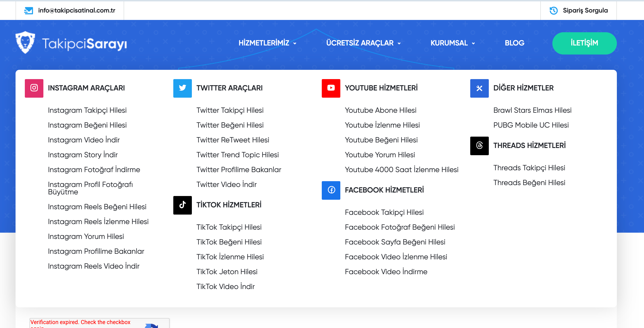Open Sipariş Sorgula order lookup
644x328 pixels.
pyautogui.click(x=585, y=10)
